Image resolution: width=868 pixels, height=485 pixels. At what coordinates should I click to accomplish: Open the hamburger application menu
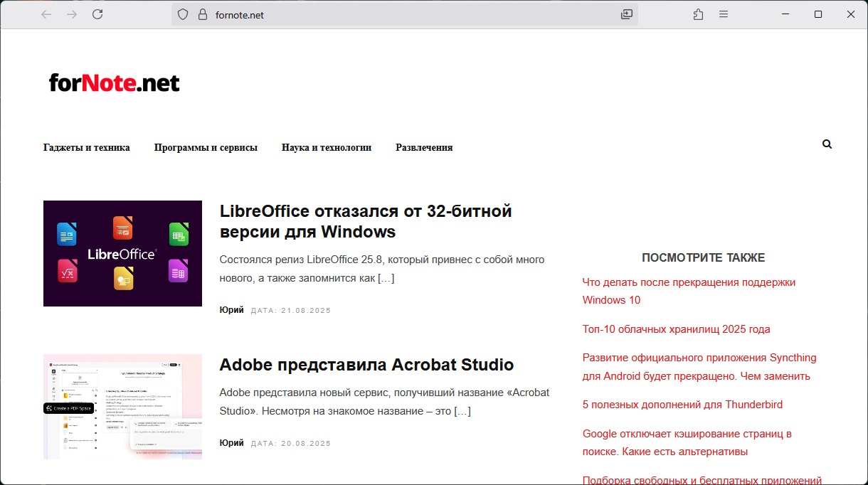(724, 14)
